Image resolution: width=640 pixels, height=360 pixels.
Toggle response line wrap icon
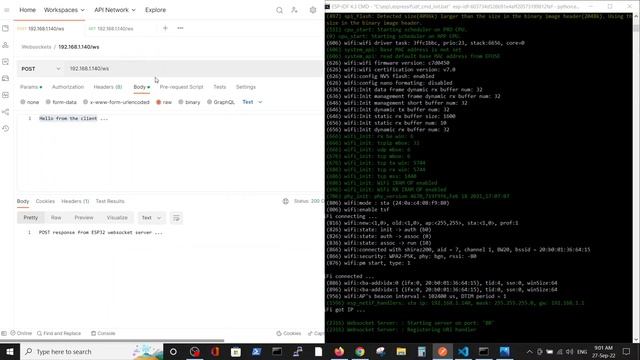(176, 218)
